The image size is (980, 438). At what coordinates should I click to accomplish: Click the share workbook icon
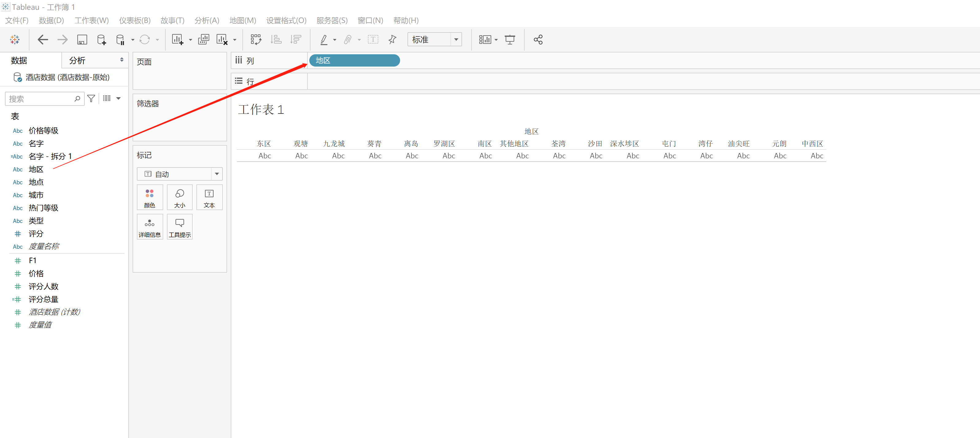click(538, 40)
